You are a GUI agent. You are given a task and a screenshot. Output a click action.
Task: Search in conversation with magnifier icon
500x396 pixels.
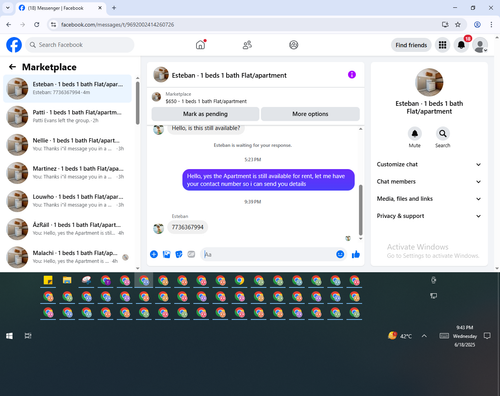pos(442,134)
